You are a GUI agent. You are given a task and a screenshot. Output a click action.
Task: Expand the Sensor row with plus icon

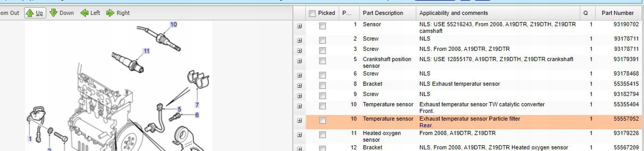click(x=299, y=26)
